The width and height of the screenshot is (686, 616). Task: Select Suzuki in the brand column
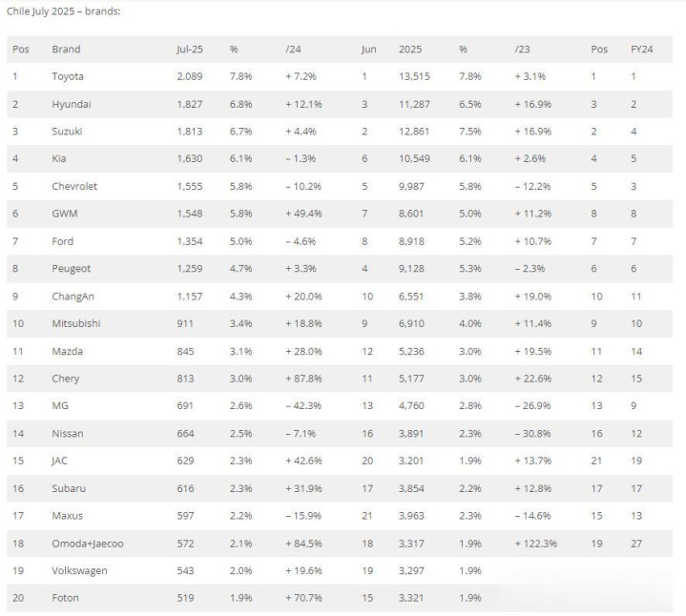(67, 132)
